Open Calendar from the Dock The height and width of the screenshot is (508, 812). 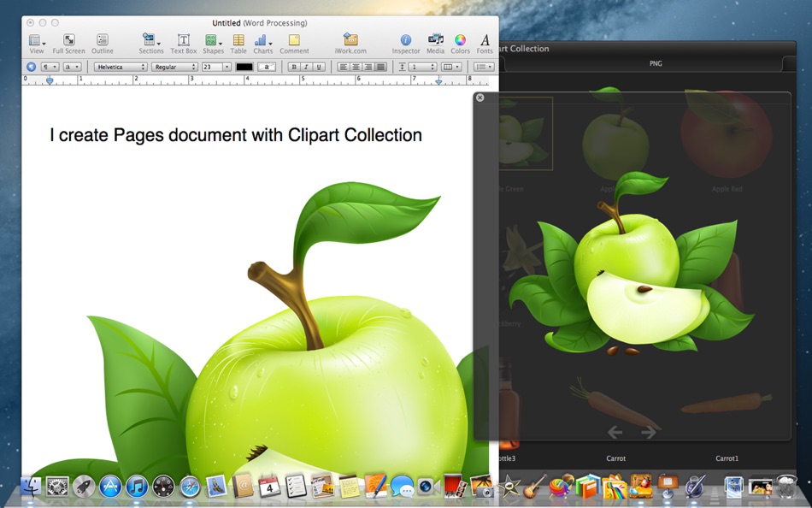[269, 487]
